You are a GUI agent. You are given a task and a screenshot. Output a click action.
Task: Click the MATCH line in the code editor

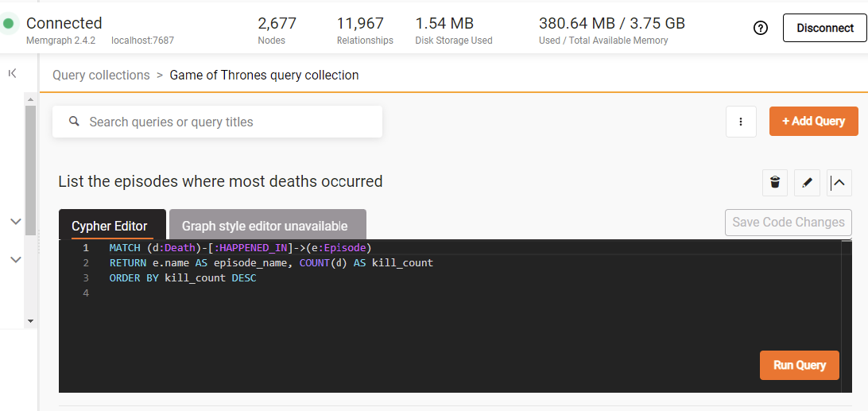click(240, 247)
